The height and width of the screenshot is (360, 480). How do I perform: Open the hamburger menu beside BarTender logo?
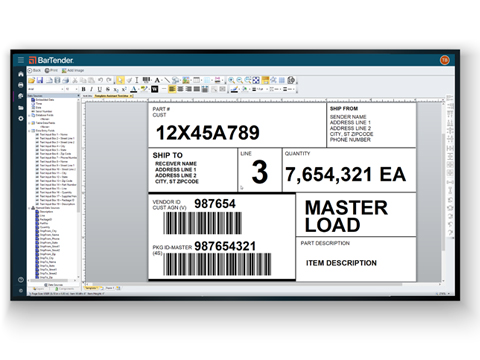[21, 60]
